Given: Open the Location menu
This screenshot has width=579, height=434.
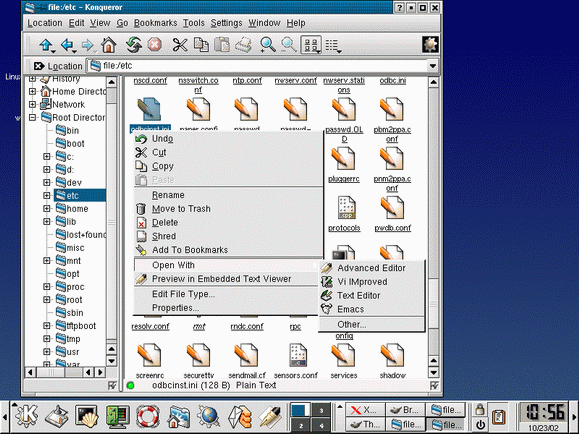Looking at the screenshot, I should click(45, 23).
